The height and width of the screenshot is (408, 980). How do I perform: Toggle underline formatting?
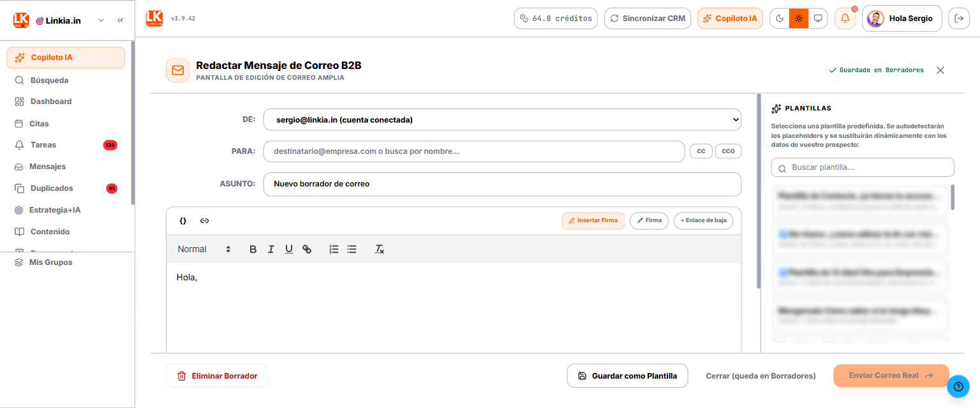coord(289,249)
